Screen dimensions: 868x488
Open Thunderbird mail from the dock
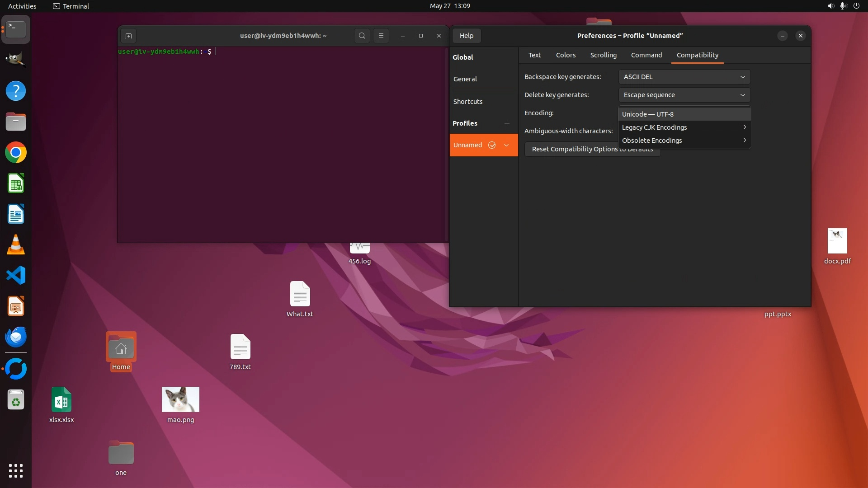[x=16, y=337]
